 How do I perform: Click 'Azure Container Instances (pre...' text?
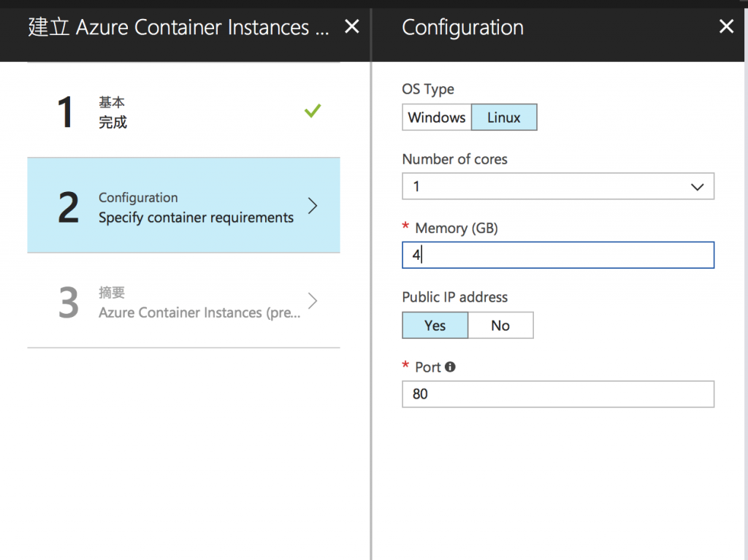point(199,312)
